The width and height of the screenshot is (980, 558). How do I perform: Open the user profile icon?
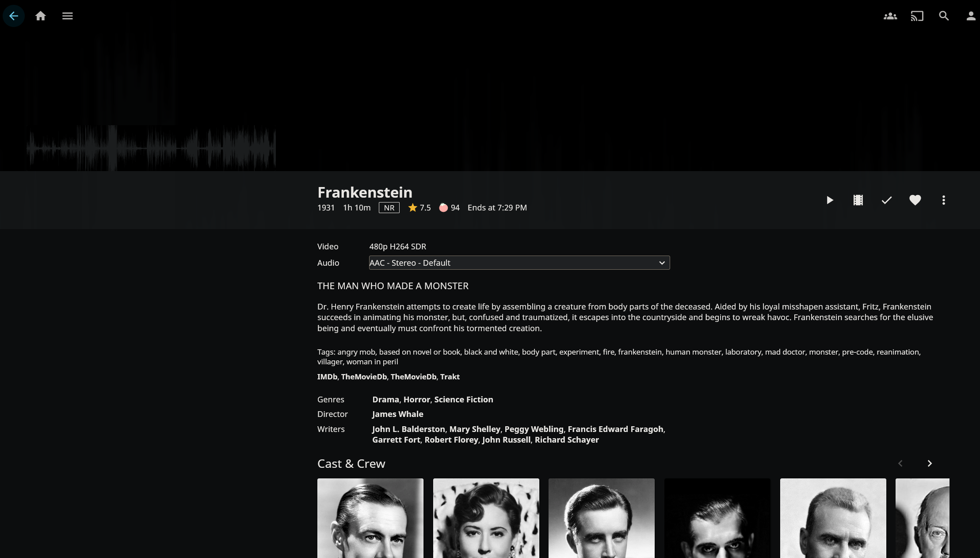[x=971, y=16]
